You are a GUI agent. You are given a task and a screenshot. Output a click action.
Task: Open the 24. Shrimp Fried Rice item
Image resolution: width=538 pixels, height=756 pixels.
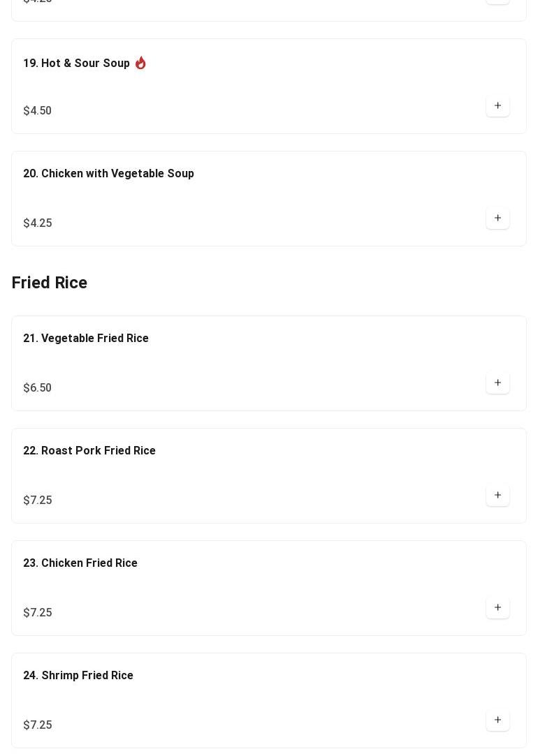coord(78,675)
